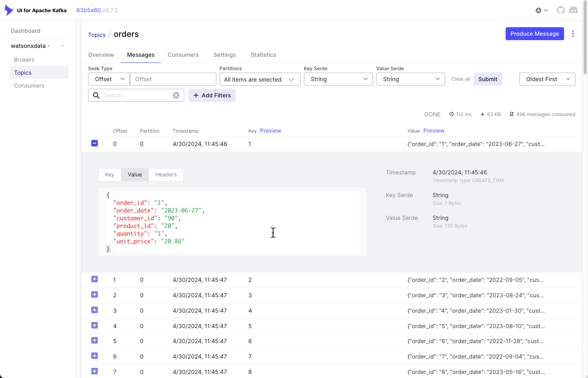Expand message row with key 8

pos(95,371)
